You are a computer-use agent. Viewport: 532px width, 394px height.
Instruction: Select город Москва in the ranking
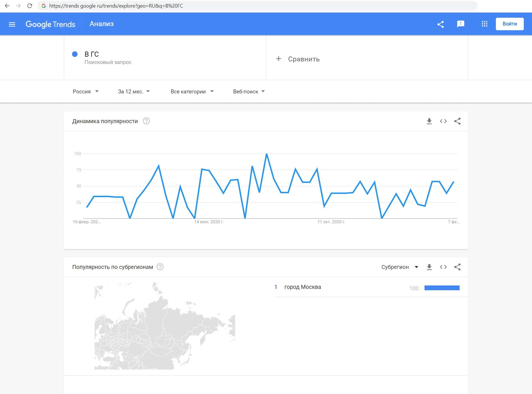tap(302, 287)
